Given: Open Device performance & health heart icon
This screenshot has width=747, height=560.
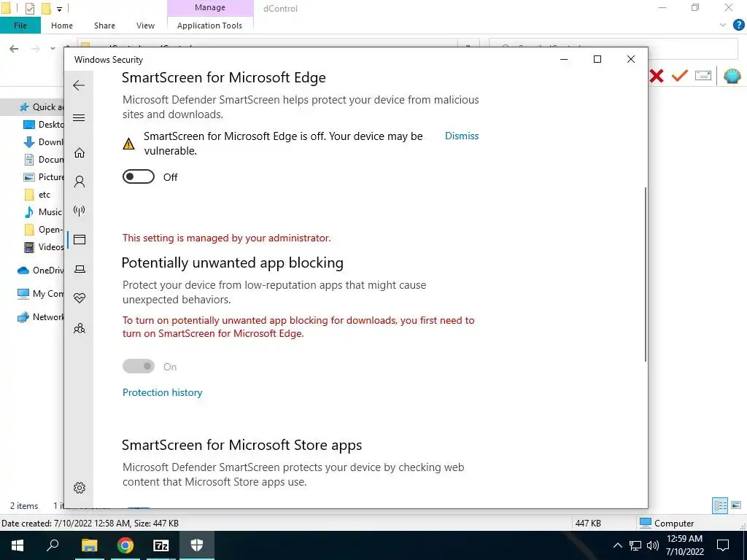Looking at the screenshot, I should point(79,298).
